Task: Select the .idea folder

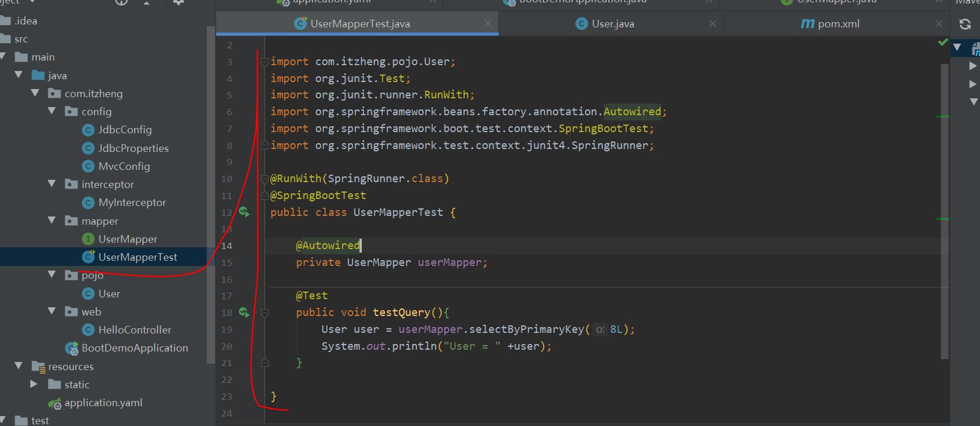Action: click(26, 21)
